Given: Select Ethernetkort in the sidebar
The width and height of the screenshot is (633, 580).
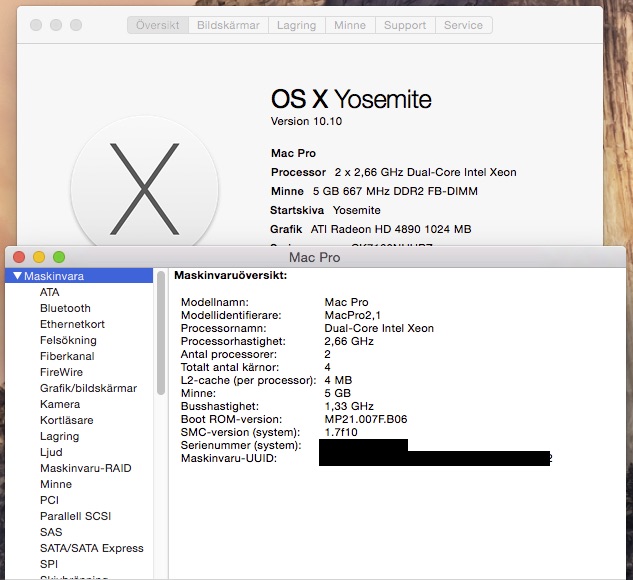Looking at the screenshot, I should tap(72, 324).
